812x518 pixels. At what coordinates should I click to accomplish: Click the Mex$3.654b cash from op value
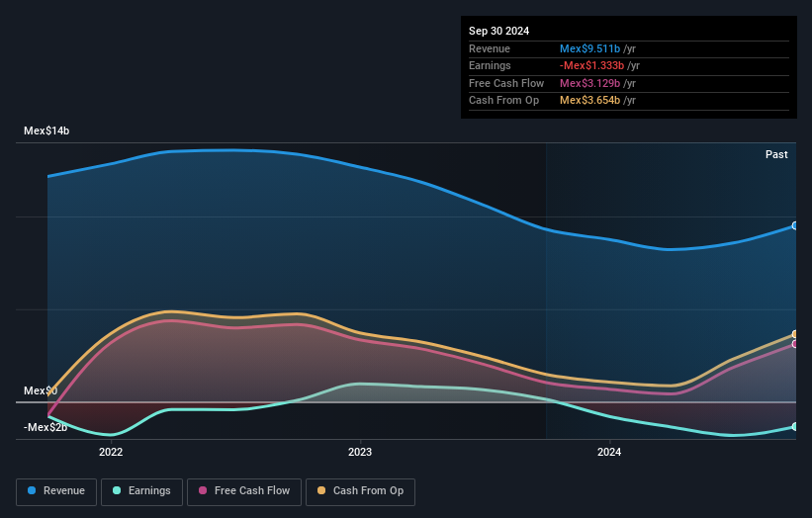(x=589, y=101)
